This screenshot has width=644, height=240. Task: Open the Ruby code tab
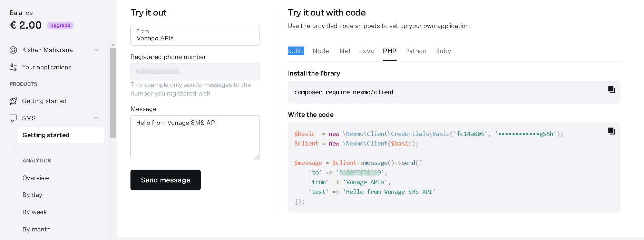443,51
